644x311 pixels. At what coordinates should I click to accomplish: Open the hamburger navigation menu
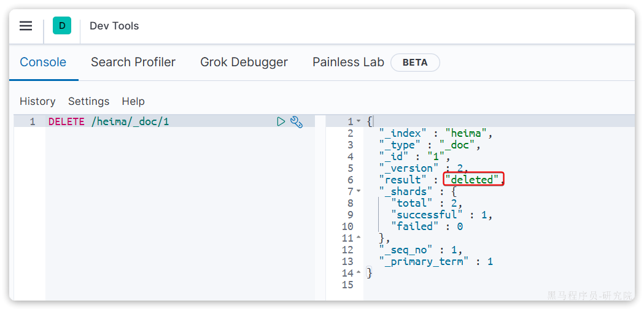25,26
